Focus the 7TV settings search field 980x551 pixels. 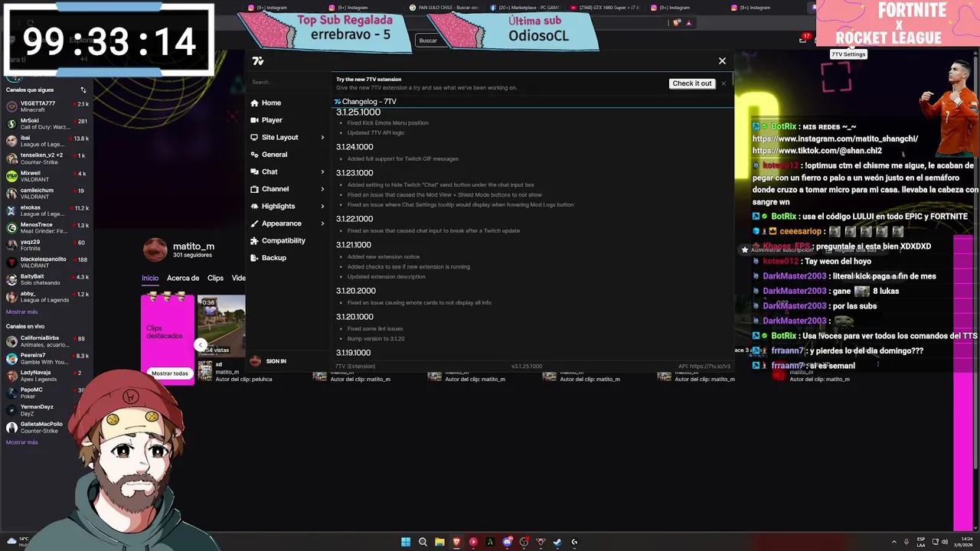[289, 82]
